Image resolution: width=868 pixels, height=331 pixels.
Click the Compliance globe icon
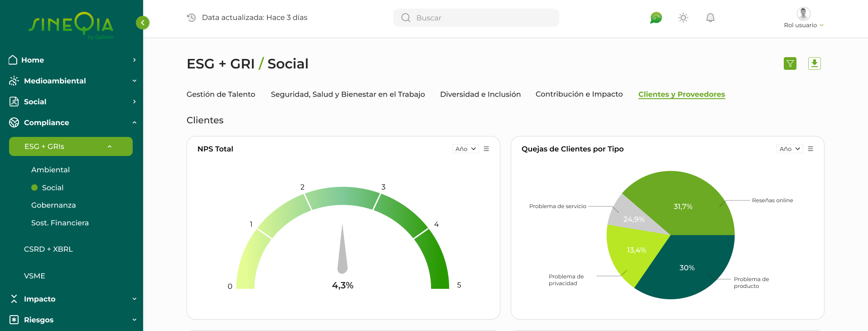(14, 122)
